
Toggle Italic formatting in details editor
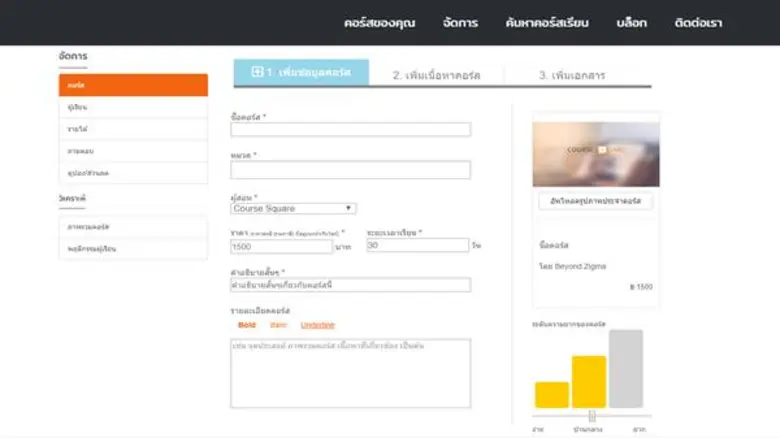click(278, 325)
